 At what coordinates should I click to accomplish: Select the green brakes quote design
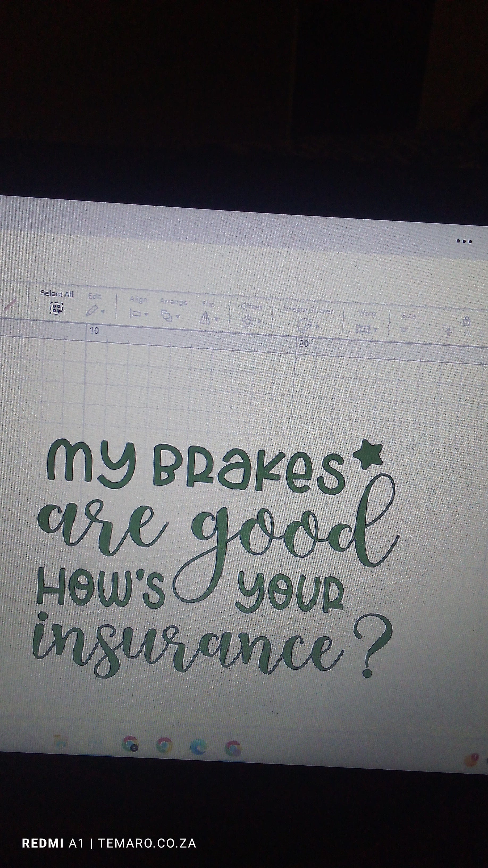pyautogui.click(x=216, y=559)
